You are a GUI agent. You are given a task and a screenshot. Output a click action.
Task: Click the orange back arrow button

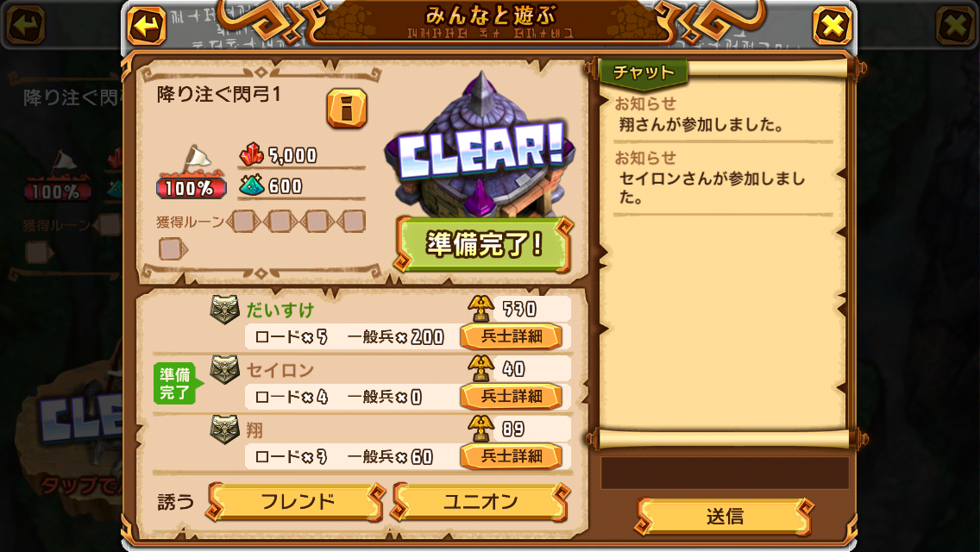(x=147, y=26)
